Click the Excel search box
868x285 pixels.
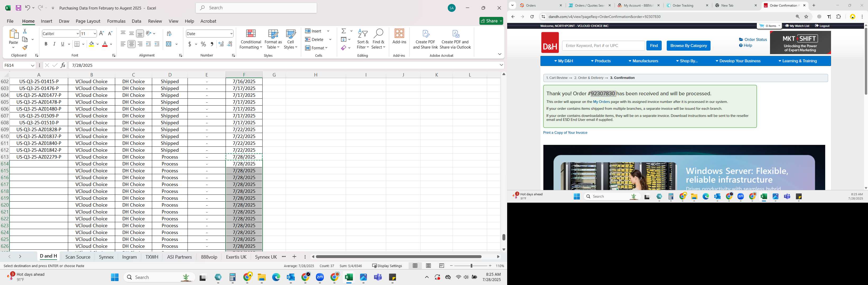tap(256, 8)
